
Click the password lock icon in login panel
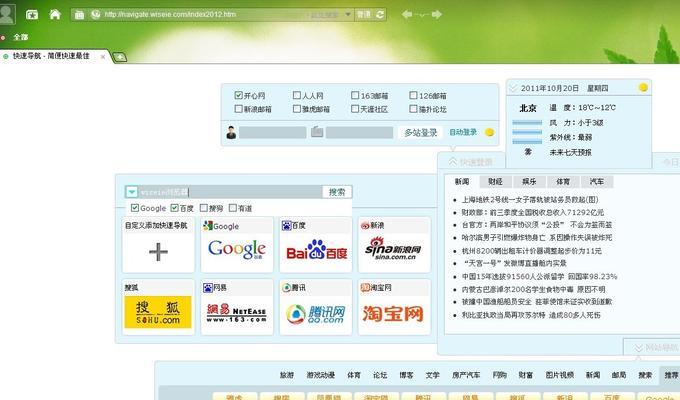click(317, 132)
